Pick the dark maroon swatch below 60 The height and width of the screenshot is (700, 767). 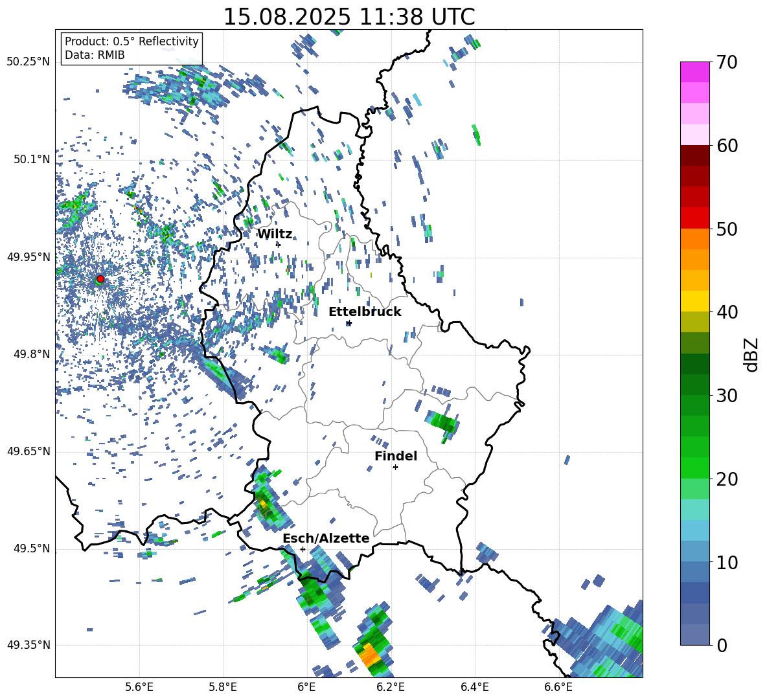[x=694, y=155]
